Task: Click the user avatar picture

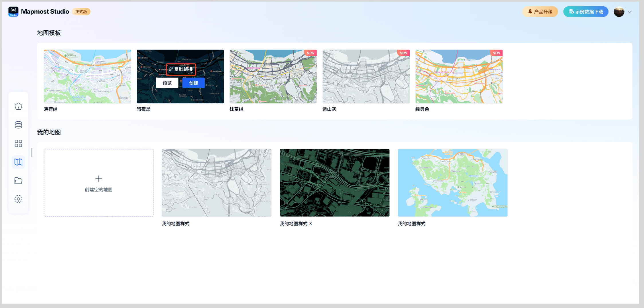Action: point(619,12)
